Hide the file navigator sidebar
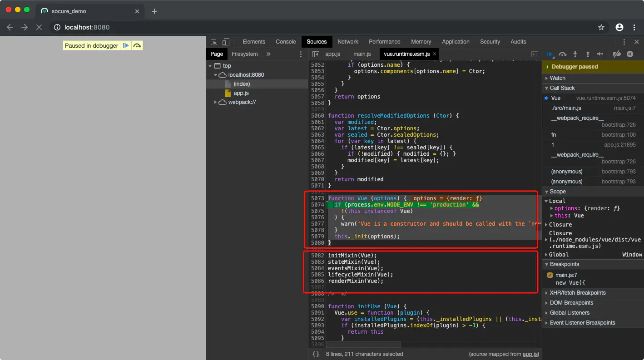 click(x=316, y=54)
